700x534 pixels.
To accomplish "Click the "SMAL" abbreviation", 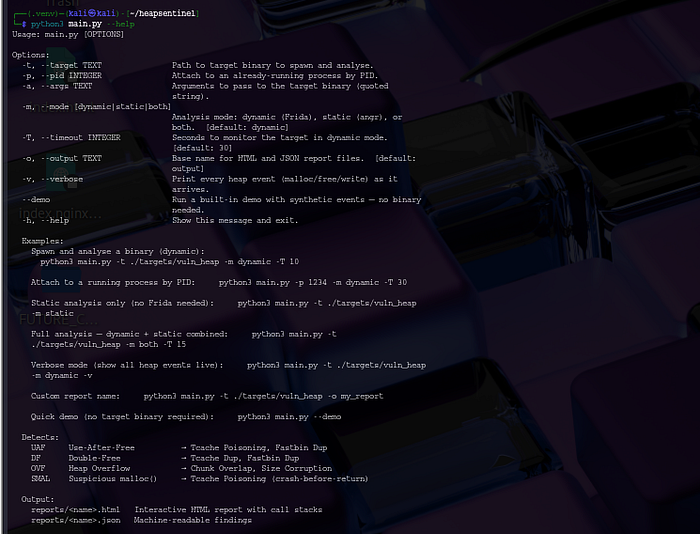I will point(40,479).
